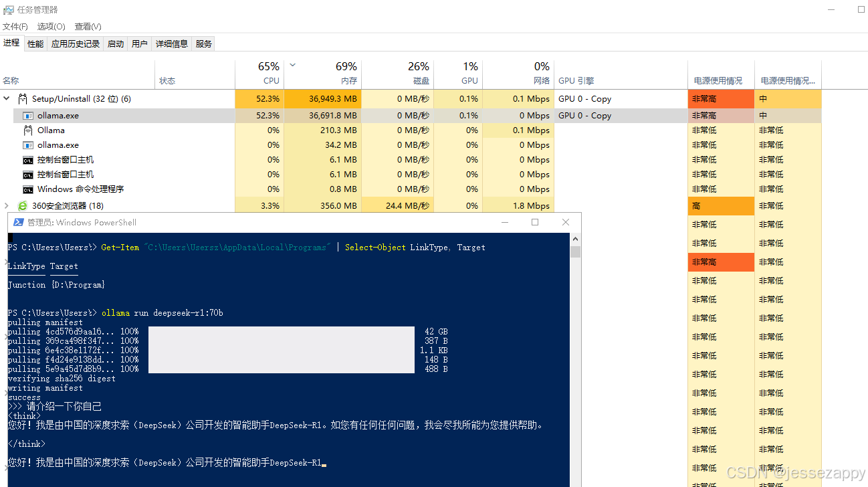Click the LinkType header in PowerShell output
This screenshot has height=487, width=868.
26,266
